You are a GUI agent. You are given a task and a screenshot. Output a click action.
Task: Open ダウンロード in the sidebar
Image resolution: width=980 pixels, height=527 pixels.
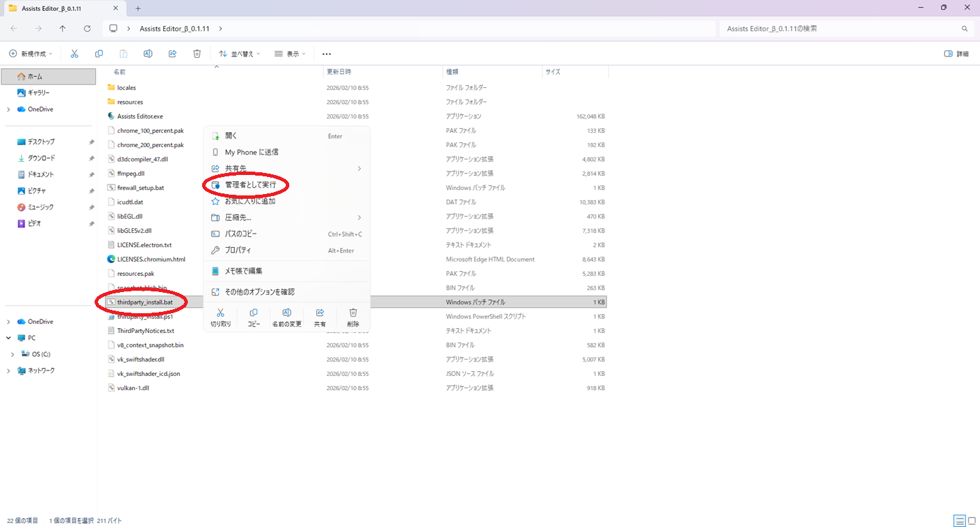point(41,158)
